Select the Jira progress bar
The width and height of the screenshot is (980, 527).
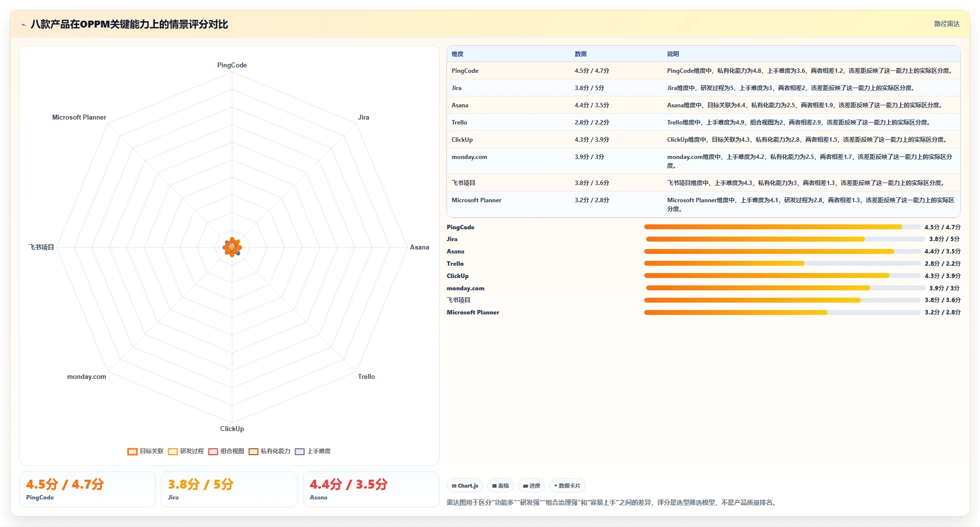(x=786, y=239)
